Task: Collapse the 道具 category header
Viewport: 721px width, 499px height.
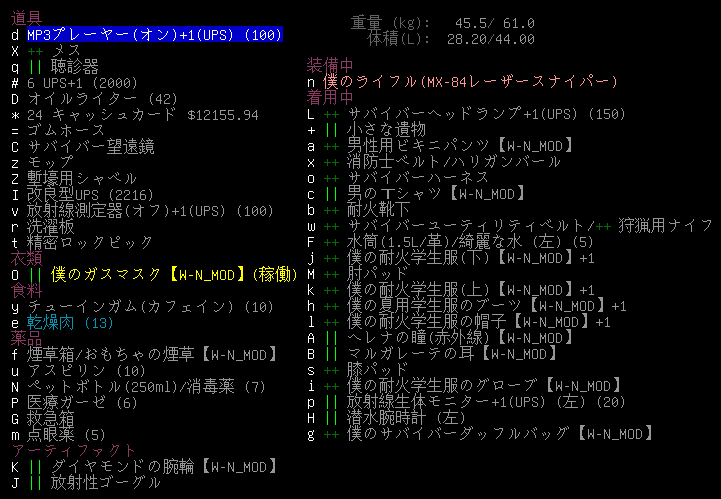Action: point(26,18)
